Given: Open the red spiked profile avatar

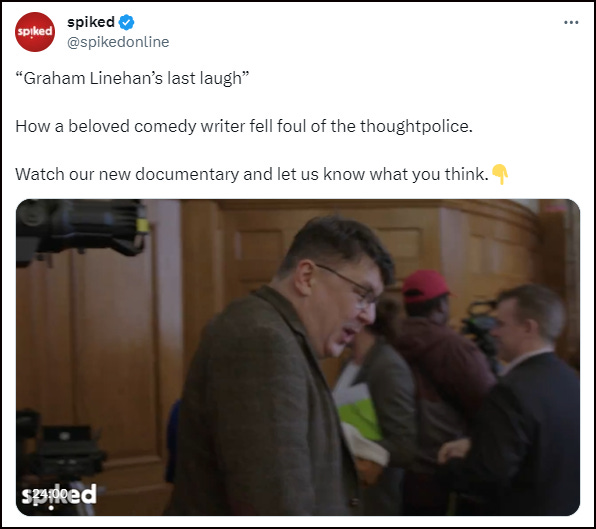Looking at the screenshot, I should pyautogui.click(x=35, y=32).
